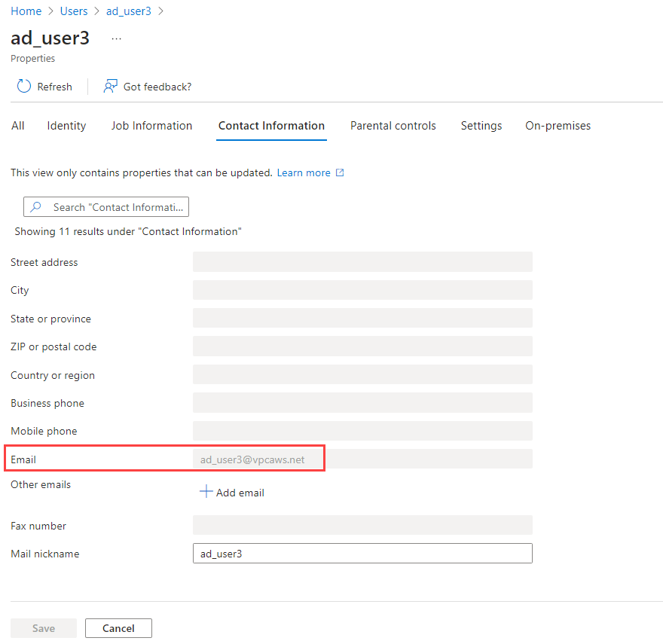This screenshot has height=644, width=663.
Task: Click the Refresh icon
Action: tap(23, 86)
